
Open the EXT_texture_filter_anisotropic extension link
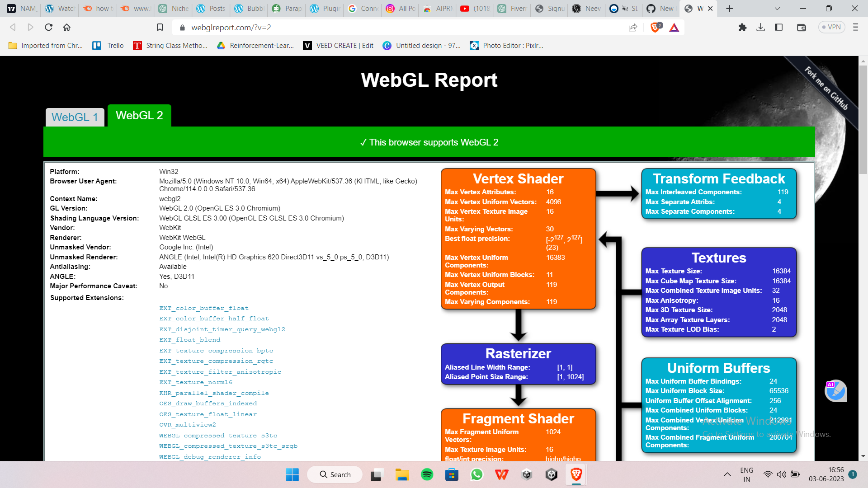tap(220, 371)
